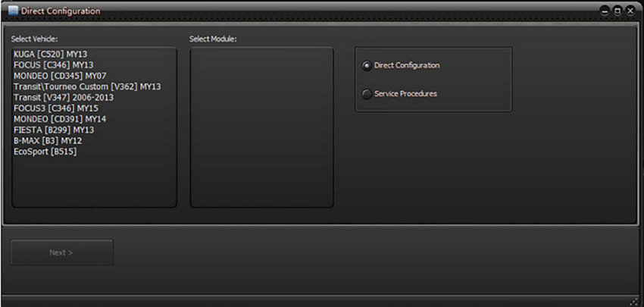644x307 pixels.
Task: Choose EcoSport [B515] vehicle
Action: (45, 152)
